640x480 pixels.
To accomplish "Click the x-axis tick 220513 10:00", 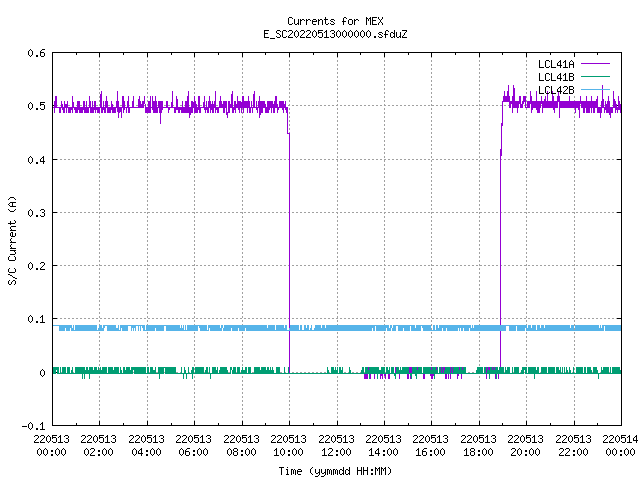I will click(x=288, y=445).
